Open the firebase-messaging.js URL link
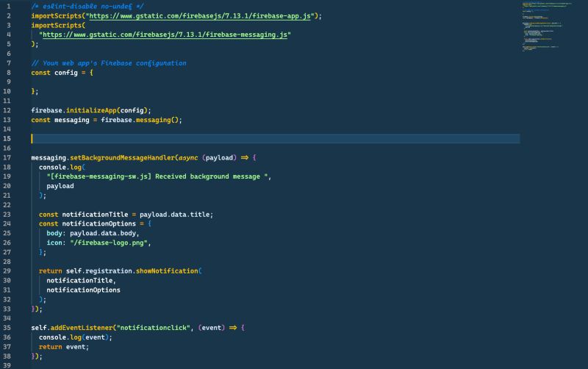The image size is (588, 369). [165, 35]
